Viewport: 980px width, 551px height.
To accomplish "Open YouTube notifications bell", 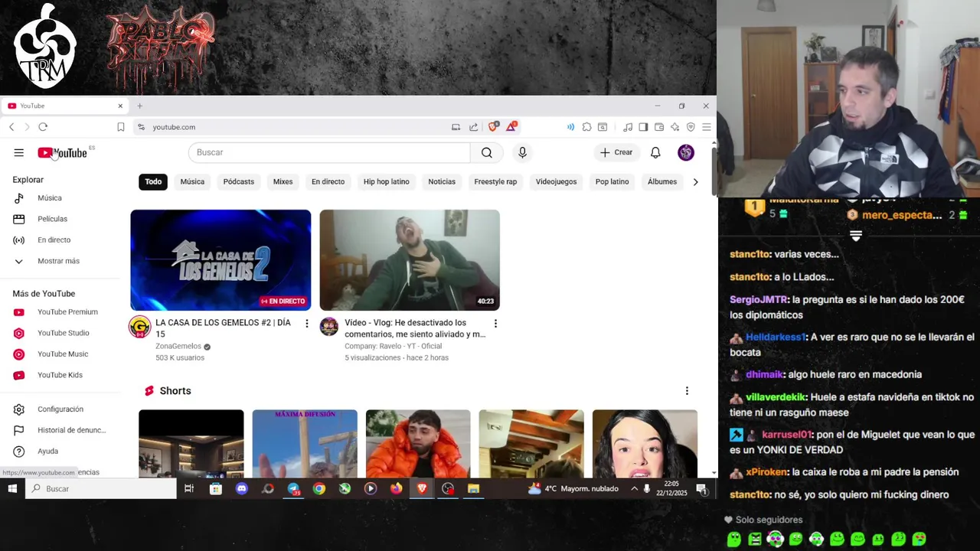I will (655, 152).
